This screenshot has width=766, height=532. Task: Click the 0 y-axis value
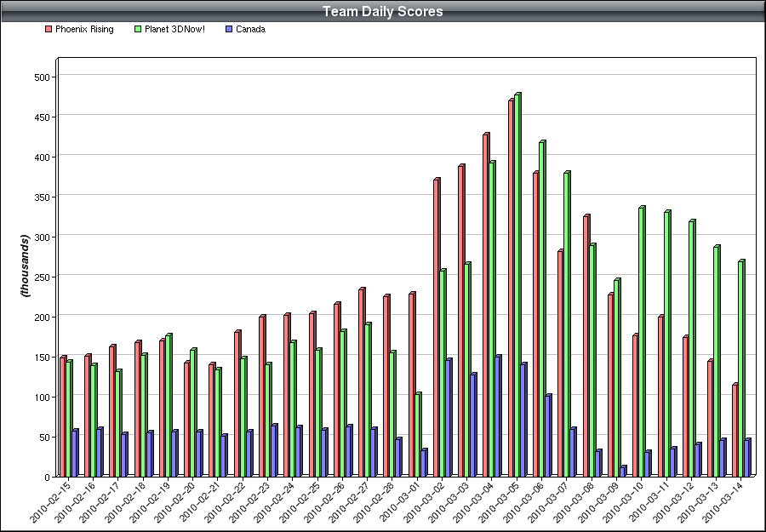click(48, 478)
